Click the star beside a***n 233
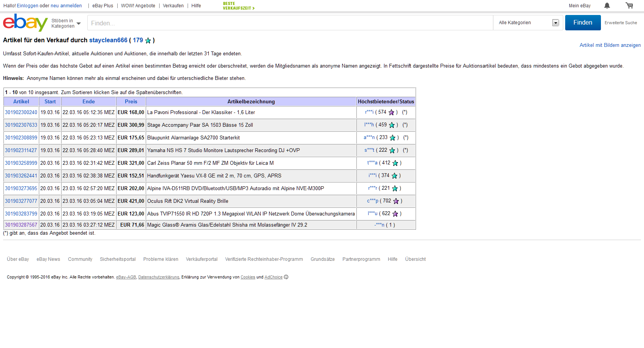 393,138
